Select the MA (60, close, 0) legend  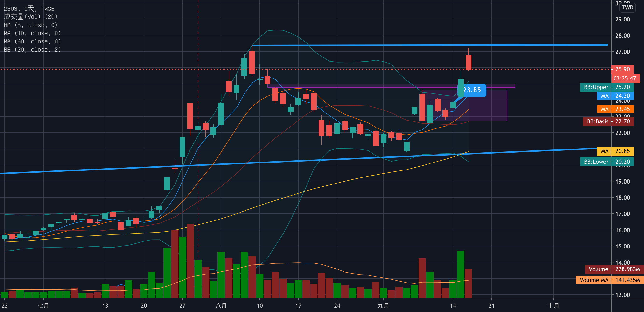pyautogui.click(x=32, y=42)
